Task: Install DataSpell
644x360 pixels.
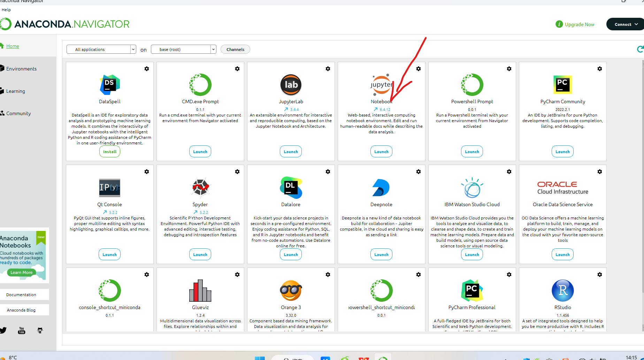Action: [110, 151]
